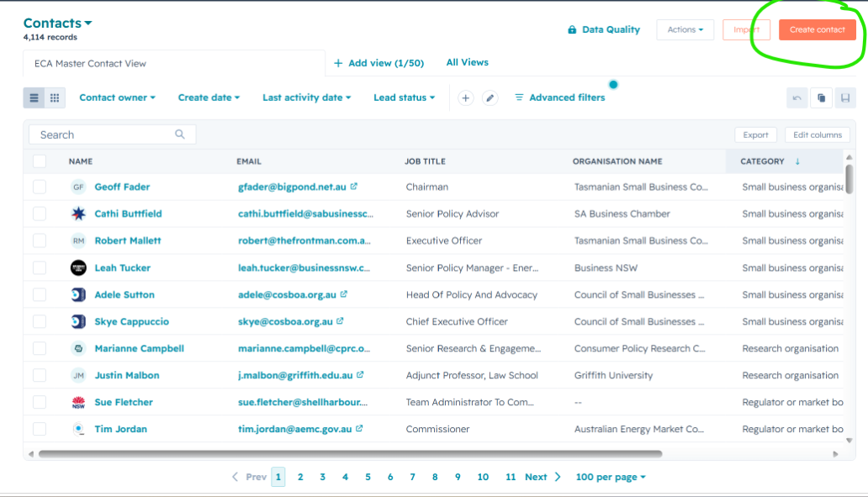Click the Next page link

point(536,477)
